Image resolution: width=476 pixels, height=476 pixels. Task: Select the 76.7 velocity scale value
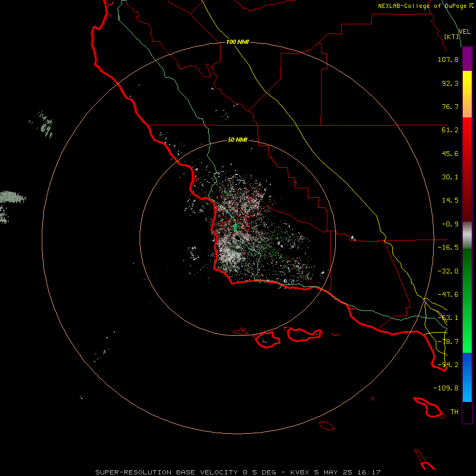(x=450, y=106)
